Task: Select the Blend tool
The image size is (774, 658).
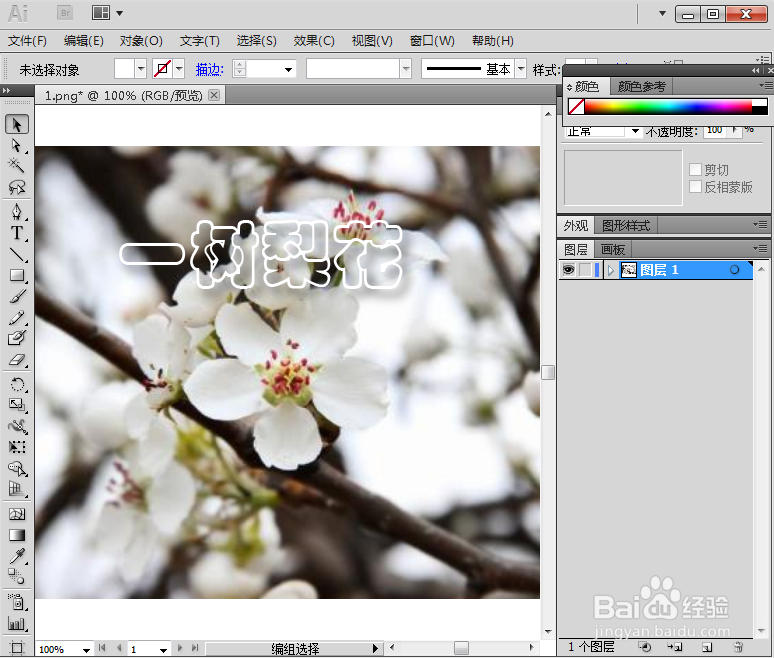Action: [17, 576]
